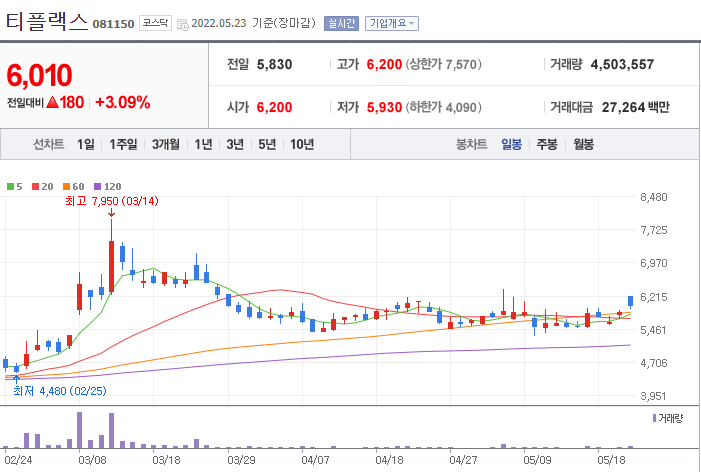The width and height of the screenshot is (701, 472).
Task: Click the purple 120-day moving average legend
Action: [107, 186]
